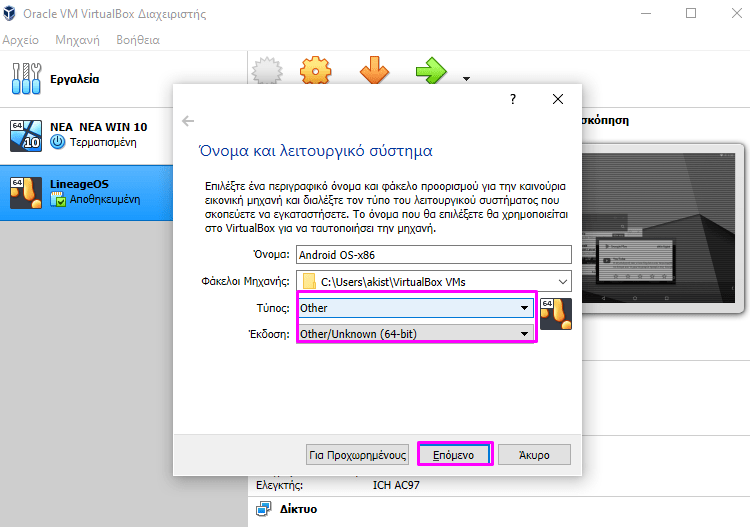
Task: Click the LineageOS machine icon
Action: pos(26,193)
